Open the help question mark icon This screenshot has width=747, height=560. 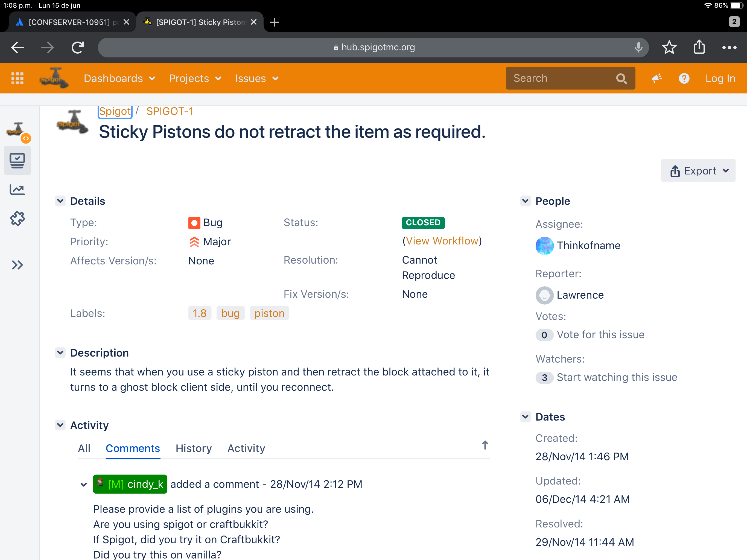tap(684, 78)
